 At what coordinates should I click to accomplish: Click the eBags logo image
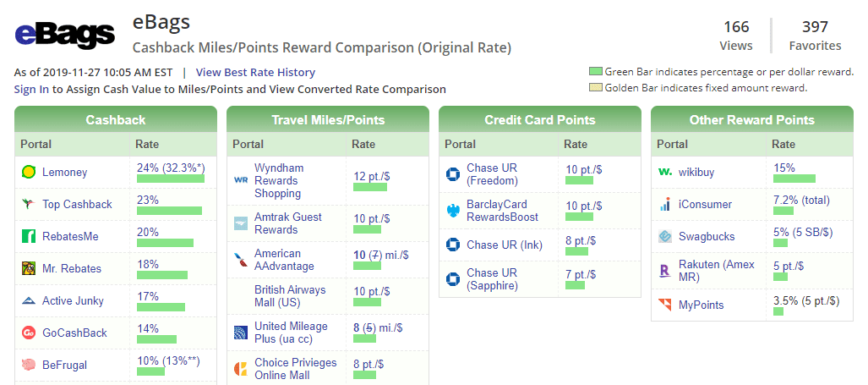coord(65,35)
